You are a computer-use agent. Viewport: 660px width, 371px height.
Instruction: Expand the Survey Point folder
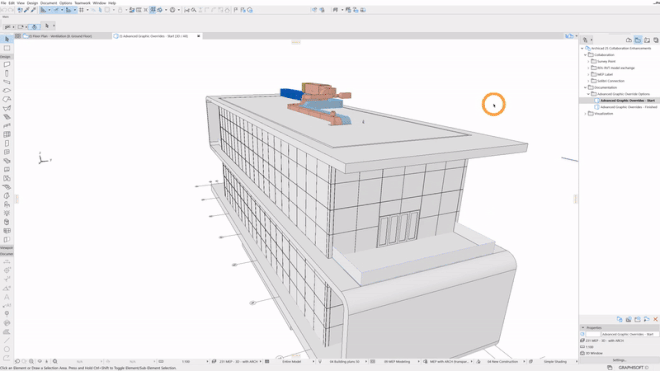588,61
